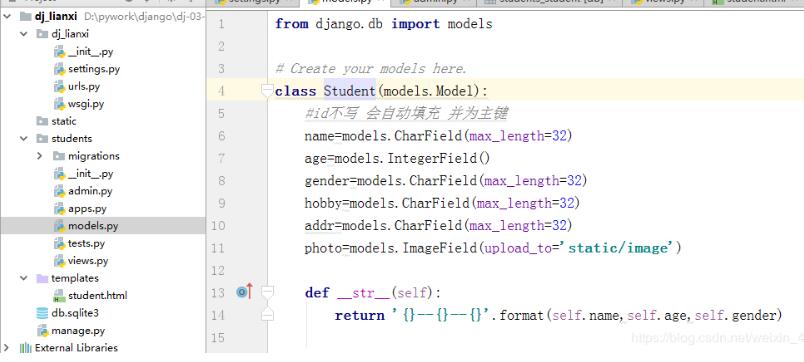Click the gender=models.CharField line
This screenshot has height=362, width=804.
pyautogui.click(x=446, y=180)
